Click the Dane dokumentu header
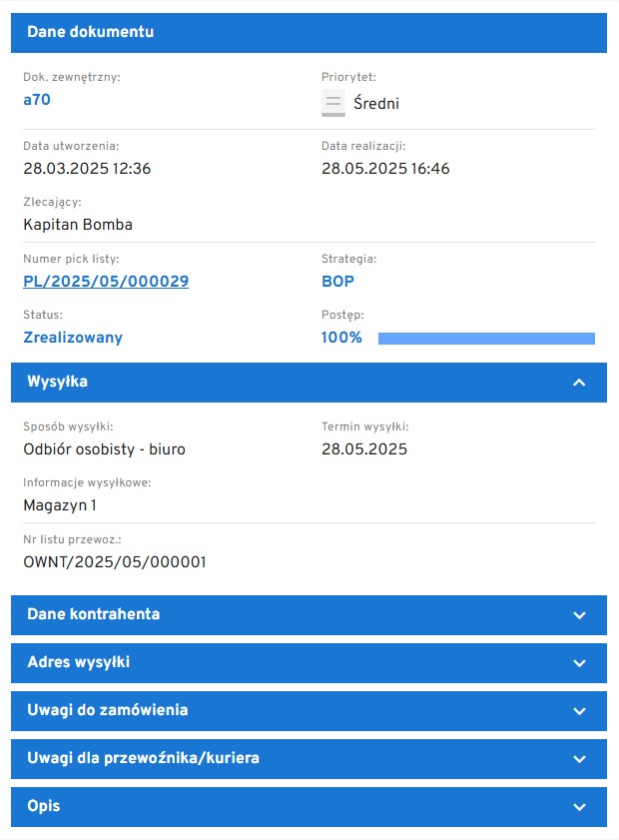This screenshot has height=840, width=619. (x=91, y=32)
